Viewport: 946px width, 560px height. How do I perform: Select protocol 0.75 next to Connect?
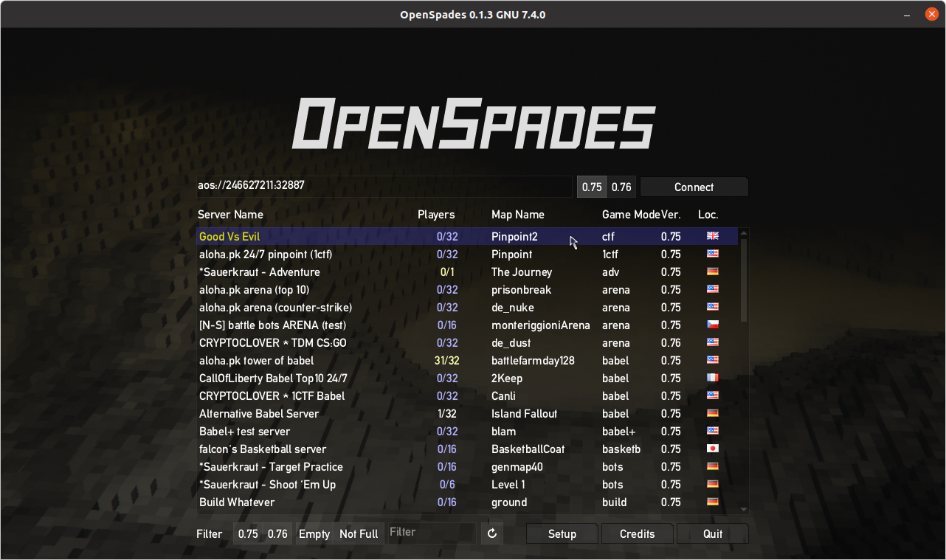pos(592,187)
